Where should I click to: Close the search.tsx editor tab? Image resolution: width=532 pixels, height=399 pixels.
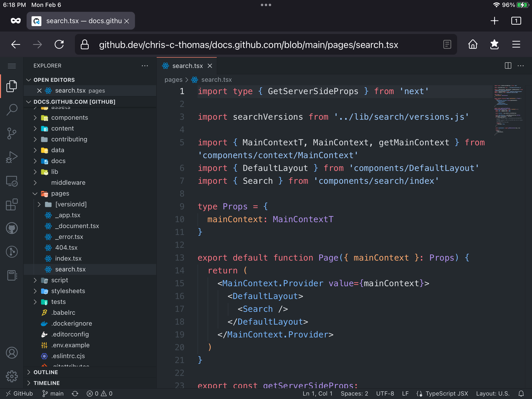(x=210, y=66)
